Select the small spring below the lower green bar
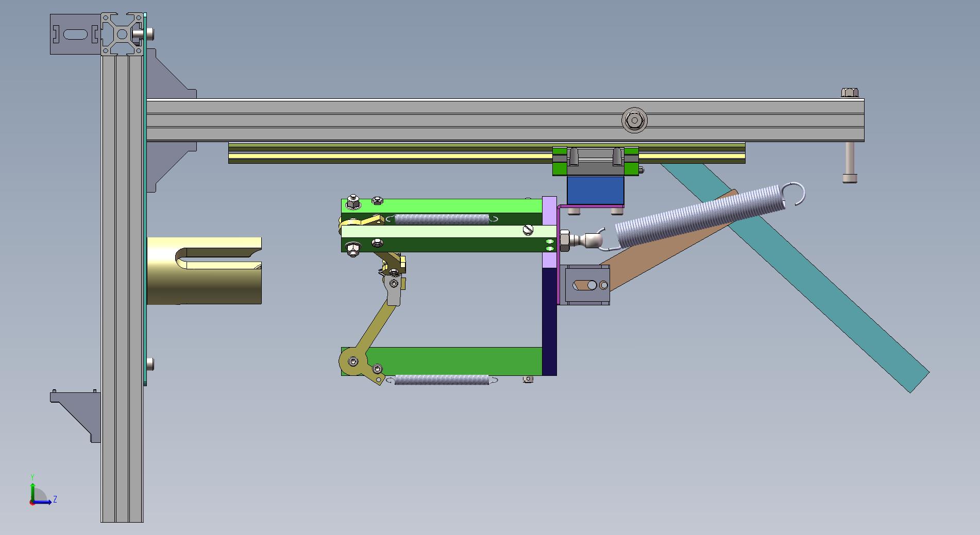 pyautogui.click(x=442, y=380)
